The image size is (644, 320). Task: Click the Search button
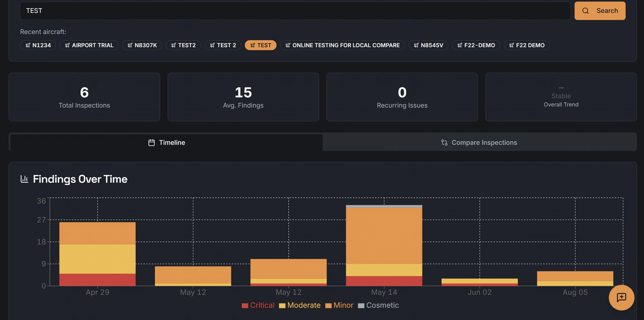600,11
